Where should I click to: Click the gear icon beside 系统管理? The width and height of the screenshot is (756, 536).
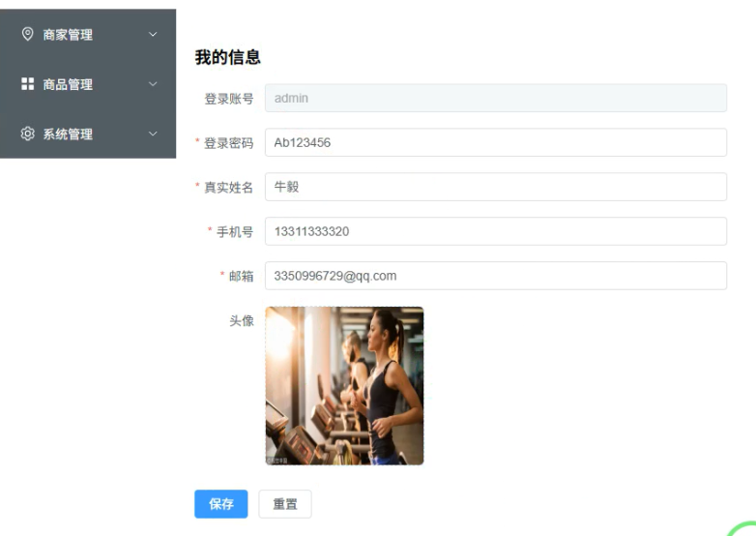tap(27, 134)
